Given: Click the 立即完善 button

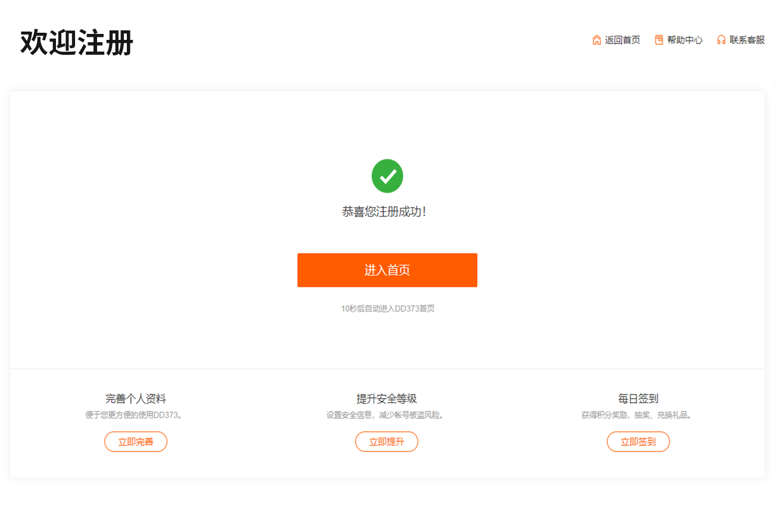Looking at the screenshot, I should point(136,442).
